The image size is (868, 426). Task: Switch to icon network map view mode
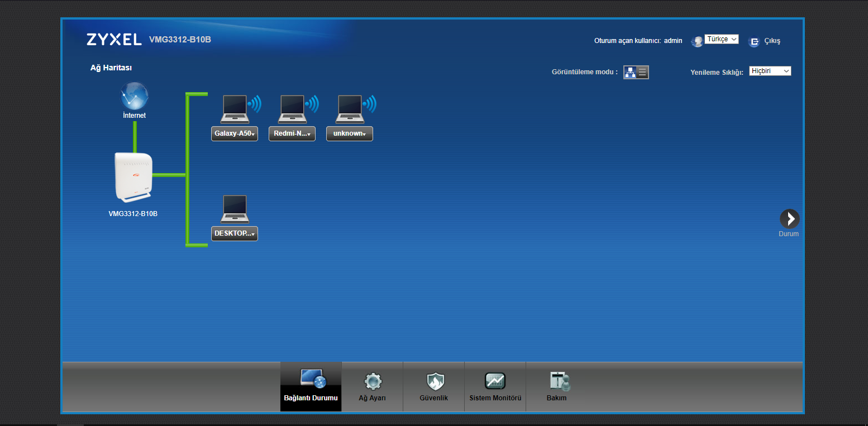point(630,72)
